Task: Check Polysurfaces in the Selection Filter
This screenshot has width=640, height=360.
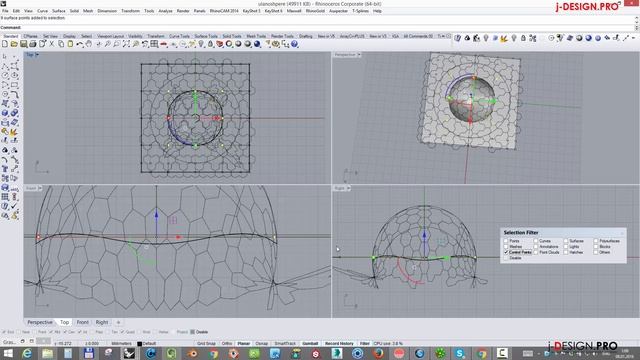Action: [x=596, y=241]
